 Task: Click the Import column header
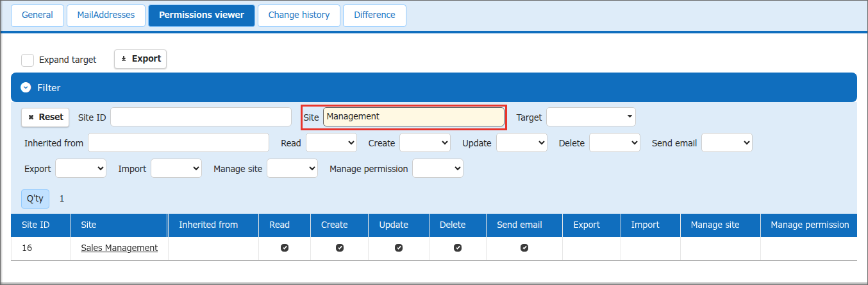pyautogui.click(x=651, y=225)
